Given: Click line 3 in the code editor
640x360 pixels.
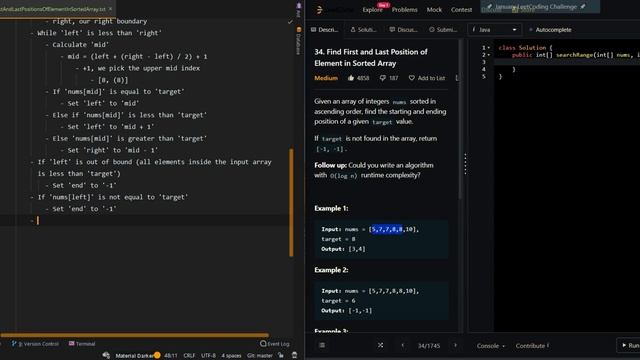Looking at the screenshot, I should pos(567,62).
